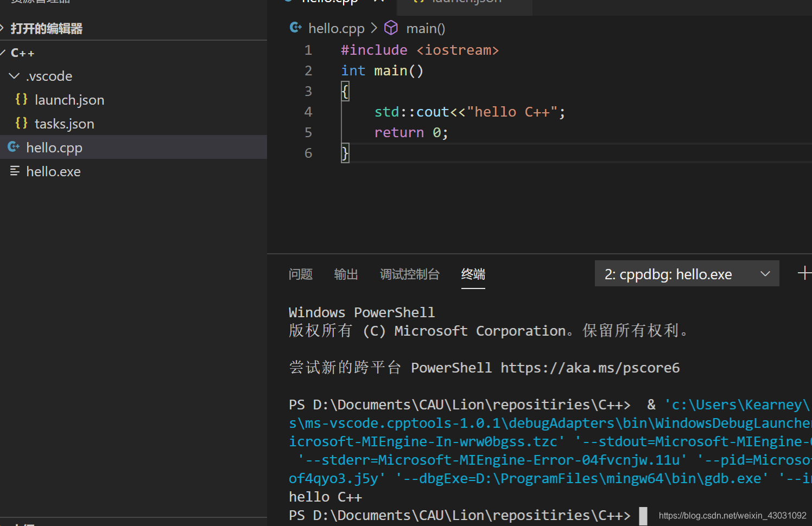The image size is (812, 526).
Task: Click the Microsoft Corporation copyright line in terminal
Action: (x=489, y=331)
